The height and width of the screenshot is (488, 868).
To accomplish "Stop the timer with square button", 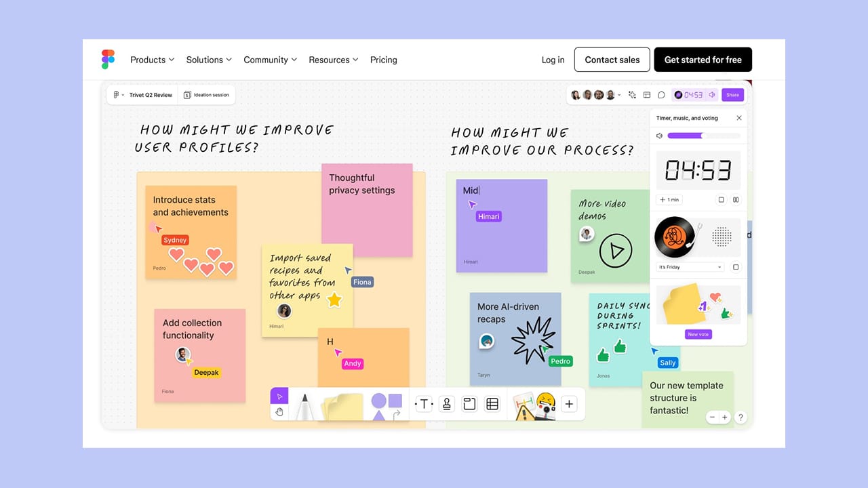I will [721, 200].
